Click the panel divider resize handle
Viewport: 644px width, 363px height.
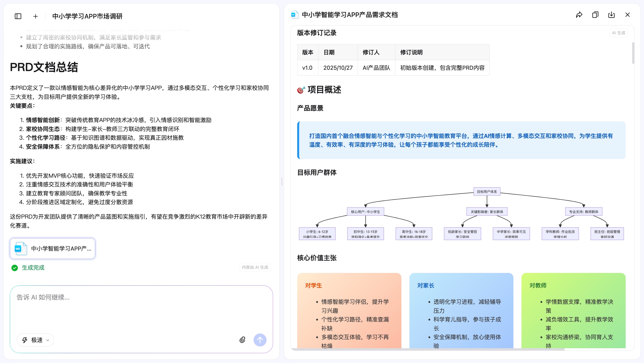tap(282, 181)
